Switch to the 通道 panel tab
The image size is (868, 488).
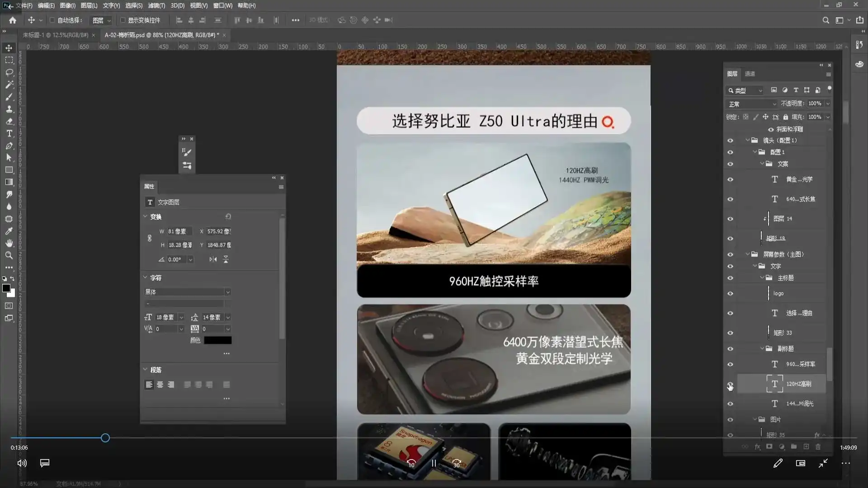pos(750,74)
